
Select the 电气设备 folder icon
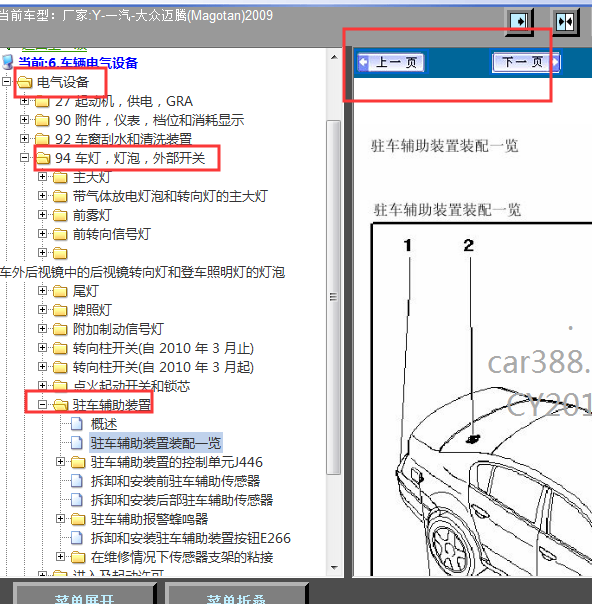(x=25, y=82)
